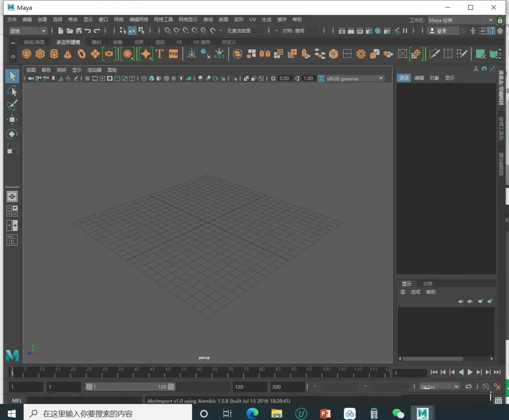
Task: Click the polygon cube shelf icon
Action: pyautogui.click(x=41, y=54)
